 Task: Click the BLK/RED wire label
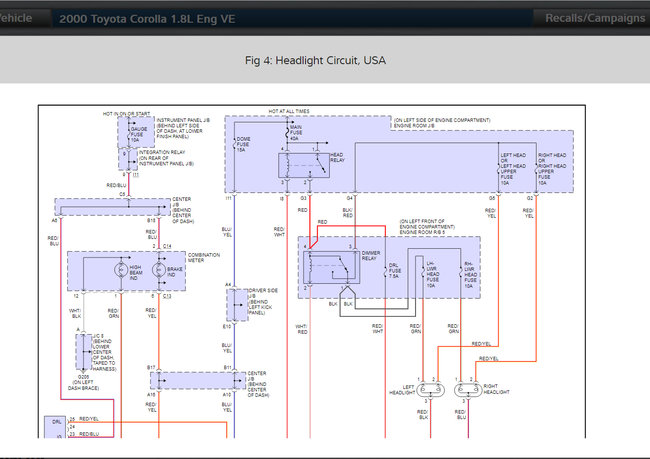tap(347, 213)
